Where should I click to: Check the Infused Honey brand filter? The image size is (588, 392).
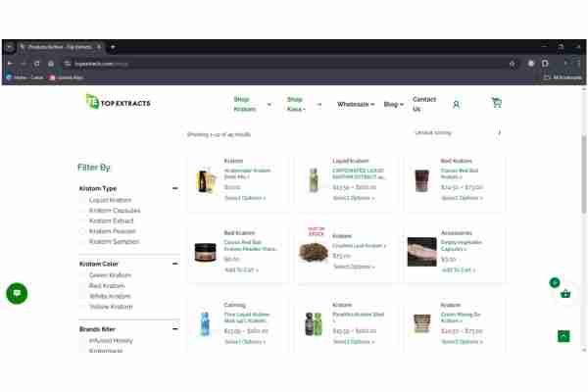(x=82, y=341)
